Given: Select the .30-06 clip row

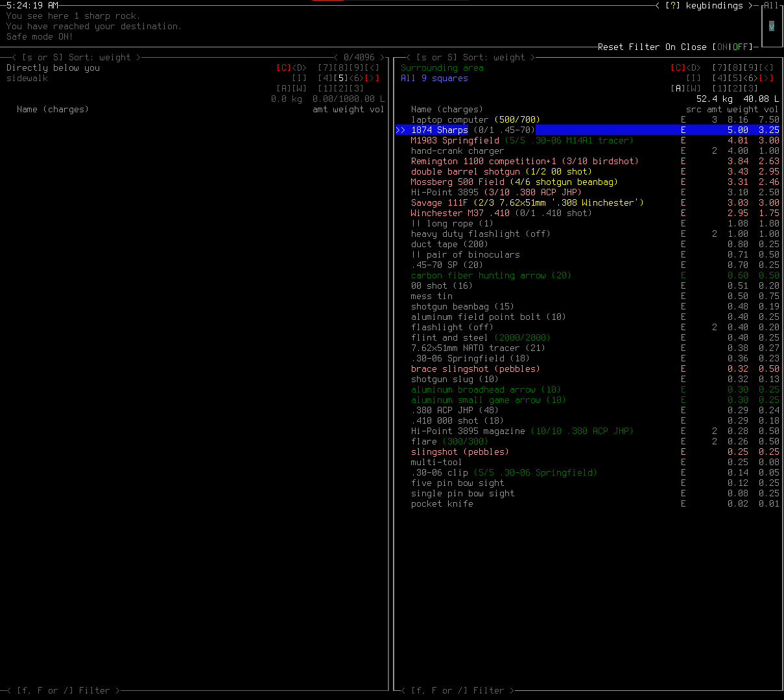Looking at the screenshot, I should click(588, 472).
